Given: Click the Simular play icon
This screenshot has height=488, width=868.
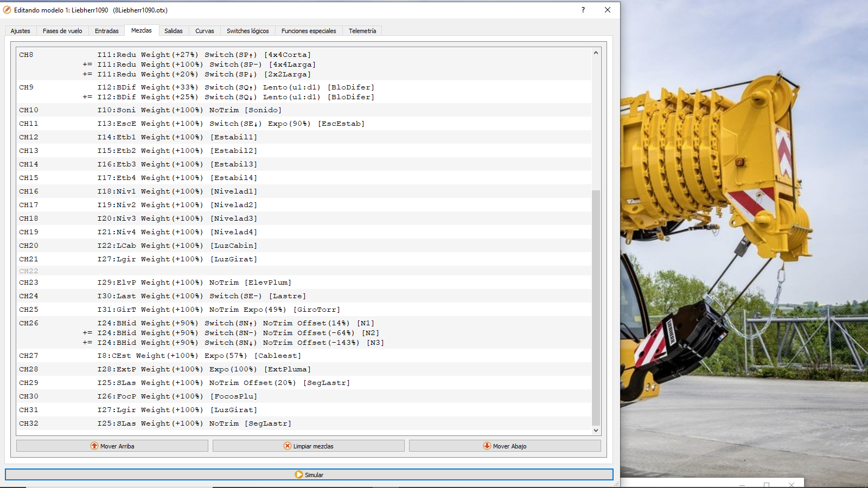Looking at the screenshot, I should [299, 475].
